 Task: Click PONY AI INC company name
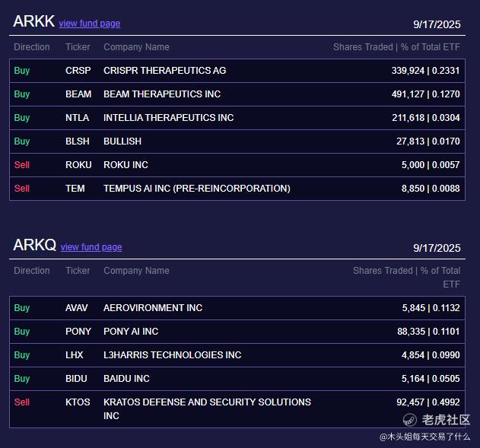click(131, 332)
